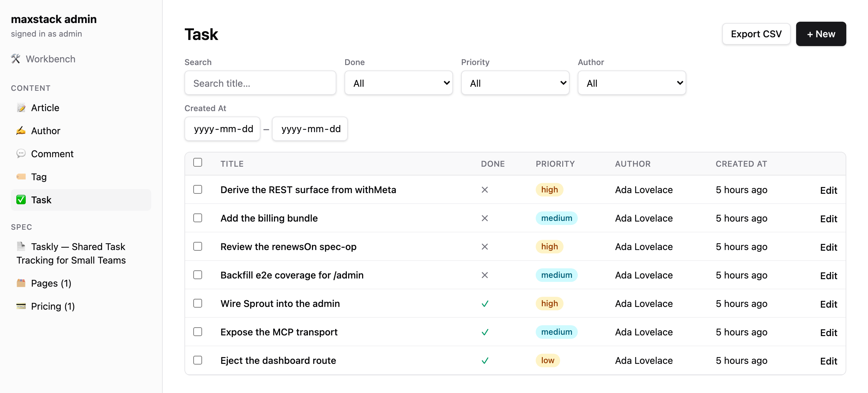868x393 pixels.
Task: Select the Task sidebar item
Action: point(81,200)
